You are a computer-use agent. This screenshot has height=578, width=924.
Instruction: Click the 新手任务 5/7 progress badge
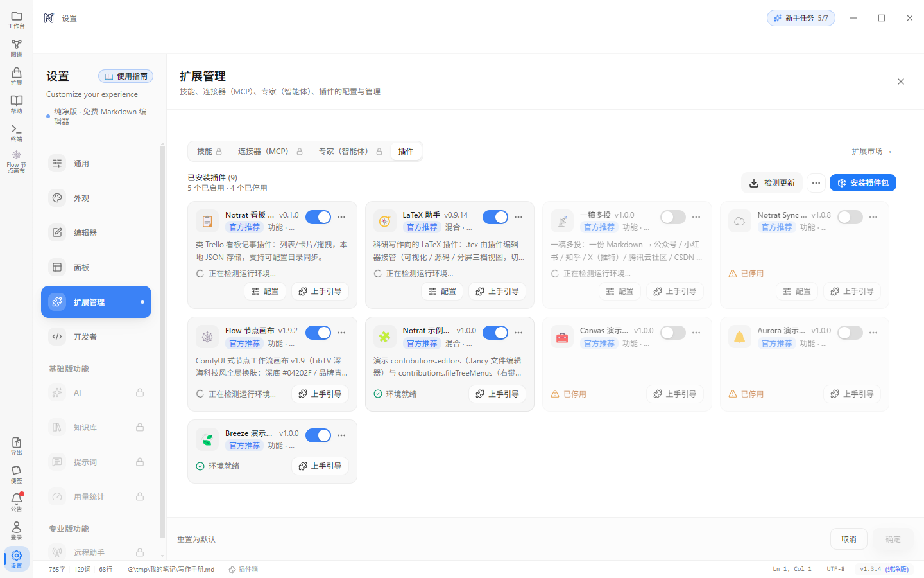pyautogui.click(x=801, y=18)
